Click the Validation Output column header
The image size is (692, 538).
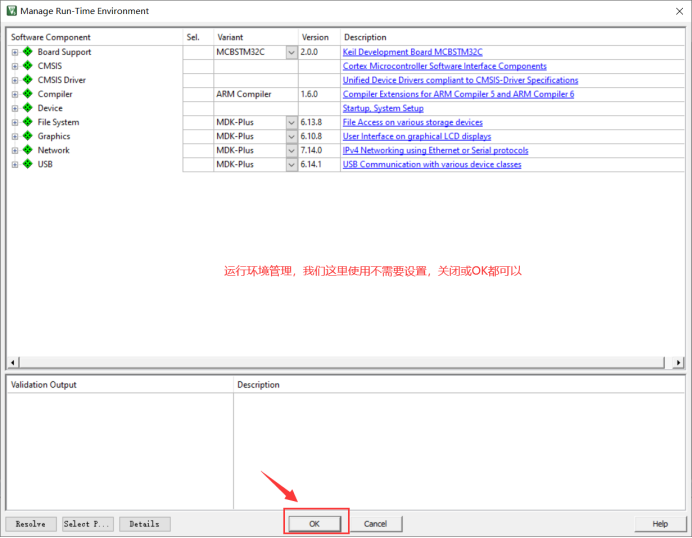(120, 385)
